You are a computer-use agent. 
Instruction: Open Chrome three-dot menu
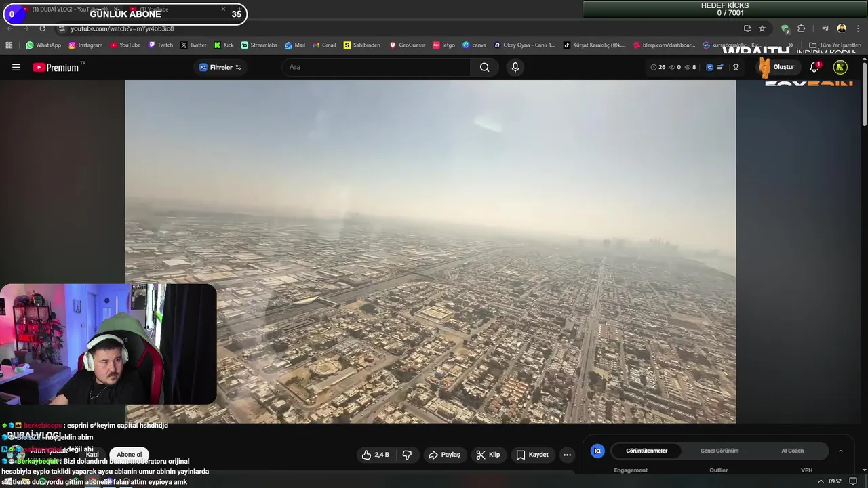(858, 28)
